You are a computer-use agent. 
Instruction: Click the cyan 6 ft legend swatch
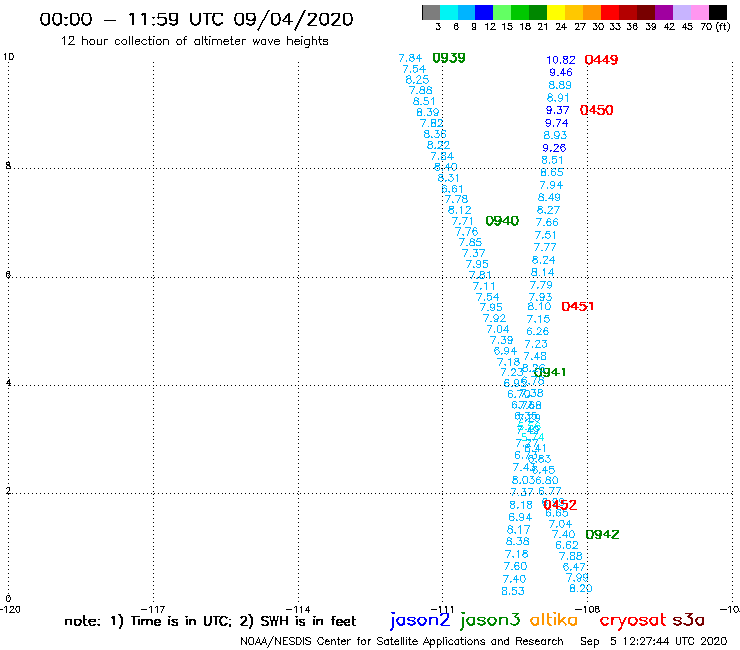click(x=448, y=12)
